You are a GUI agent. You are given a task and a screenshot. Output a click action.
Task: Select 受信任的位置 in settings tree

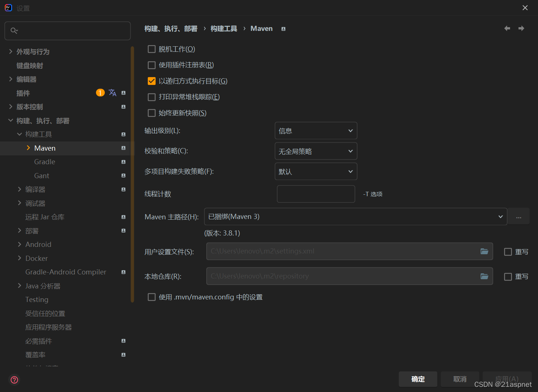[45, 313]
